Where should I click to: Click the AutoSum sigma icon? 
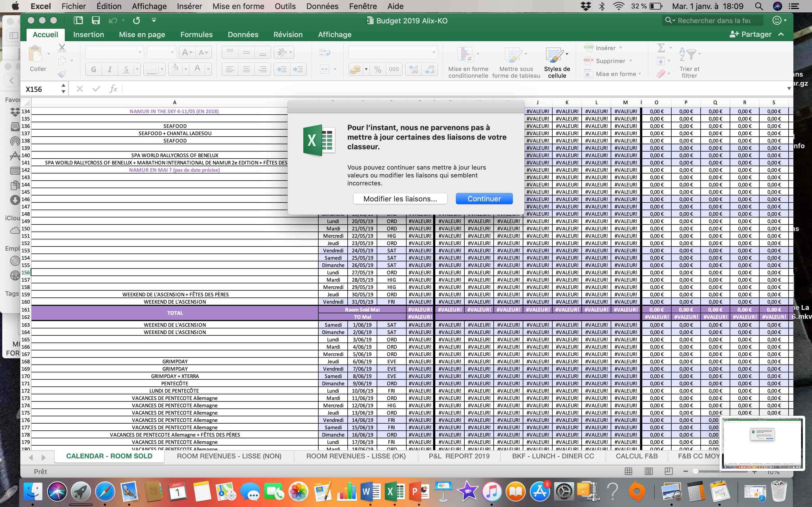click(x=661, y=48)
